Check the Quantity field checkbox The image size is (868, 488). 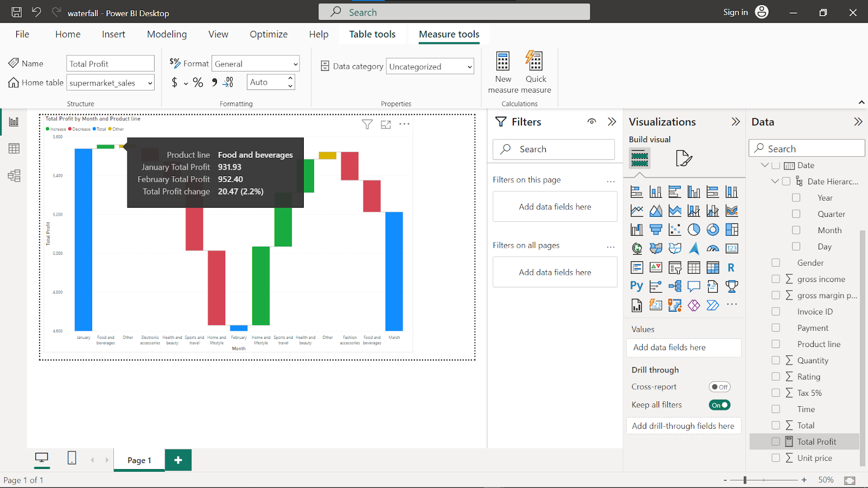(776, 360)
